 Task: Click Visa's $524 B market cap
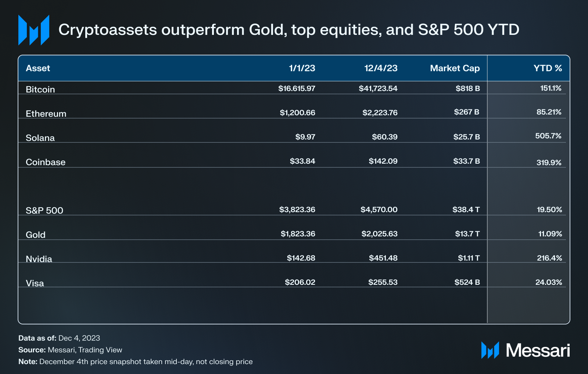tap(467, 282)
